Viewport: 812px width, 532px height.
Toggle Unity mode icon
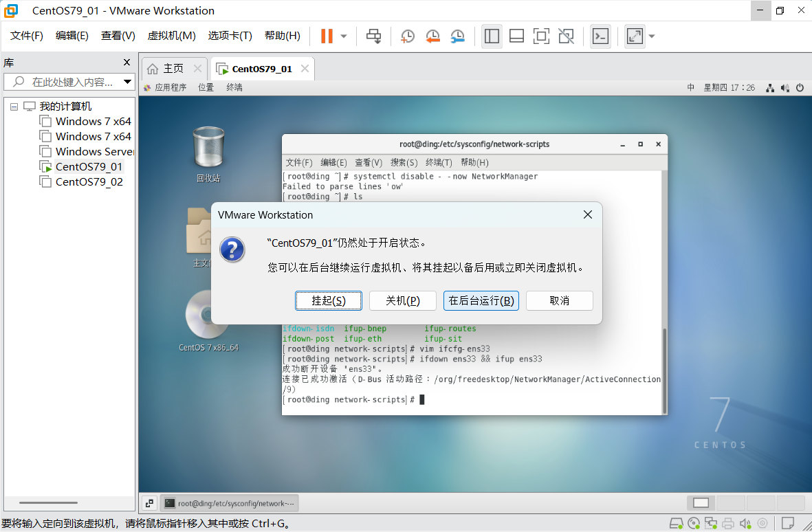click(x=566, y=36)
